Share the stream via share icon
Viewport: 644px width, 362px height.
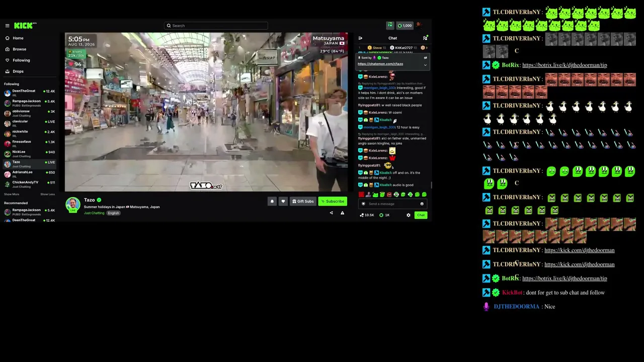(331, 213)
